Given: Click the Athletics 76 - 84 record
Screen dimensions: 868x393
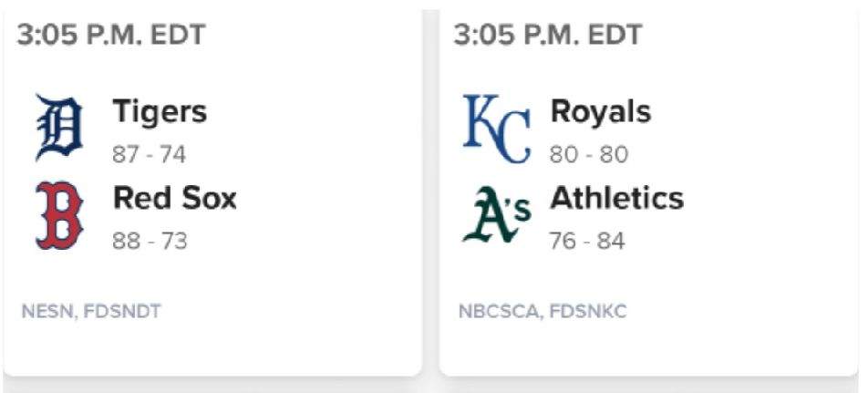Looking at the screenshot, I should [586, 242].
